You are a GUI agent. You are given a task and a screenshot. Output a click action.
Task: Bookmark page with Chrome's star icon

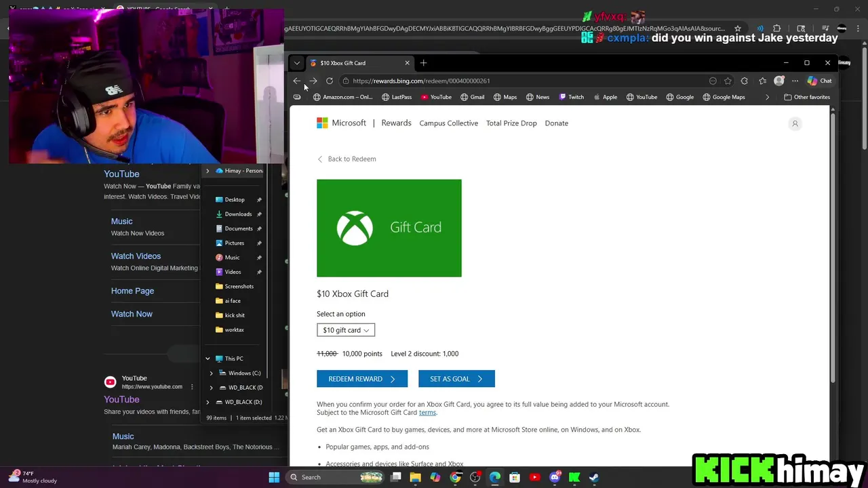(738, 28)
